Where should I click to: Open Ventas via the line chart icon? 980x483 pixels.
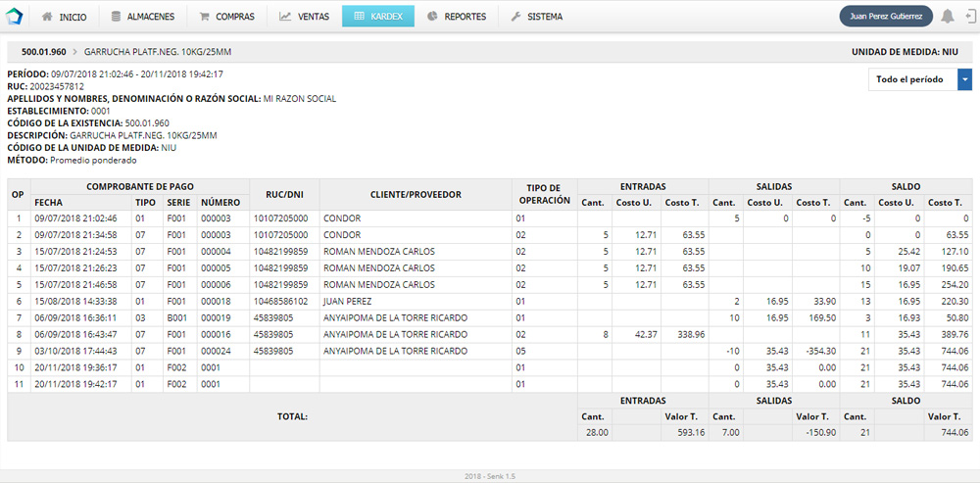pos(284,17)
